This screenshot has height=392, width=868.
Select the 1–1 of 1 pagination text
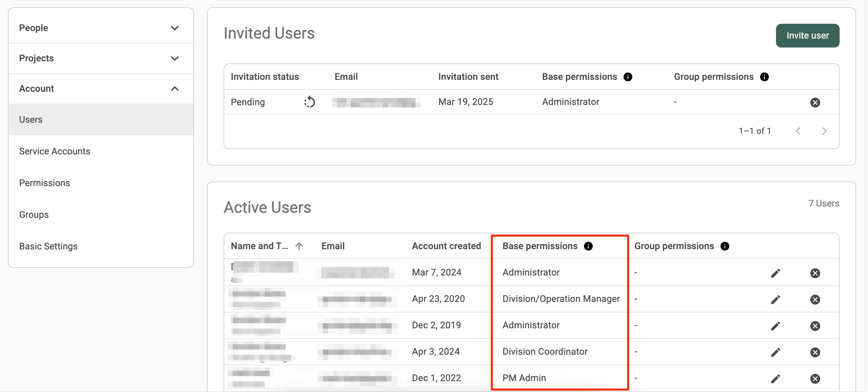(755, 131)
